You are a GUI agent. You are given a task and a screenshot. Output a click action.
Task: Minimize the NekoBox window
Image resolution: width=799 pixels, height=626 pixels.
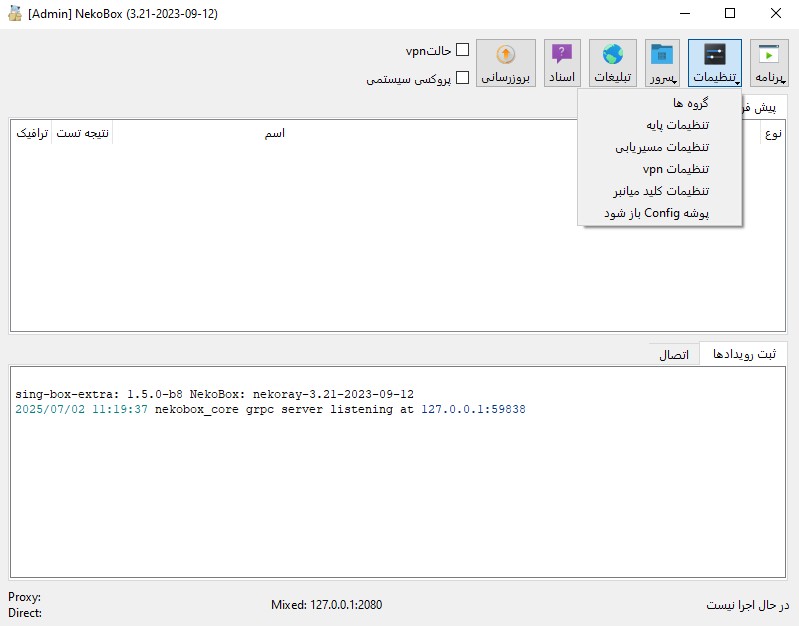click(684, 13)
